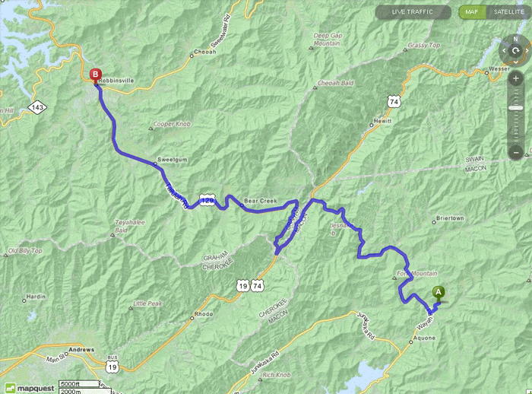Click the NC 143 route shield
The image size is (532, 394).
(37, 107)
